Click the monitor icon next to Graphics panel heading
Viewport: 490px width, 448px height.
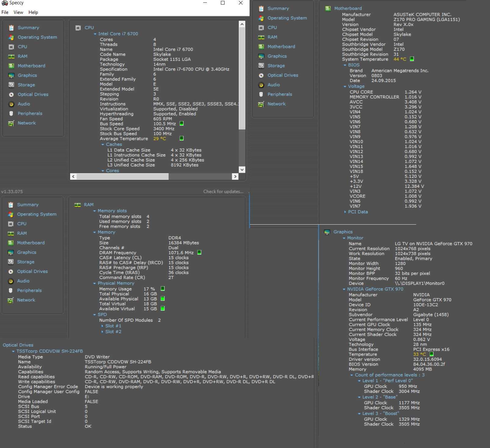coord(327,232)
